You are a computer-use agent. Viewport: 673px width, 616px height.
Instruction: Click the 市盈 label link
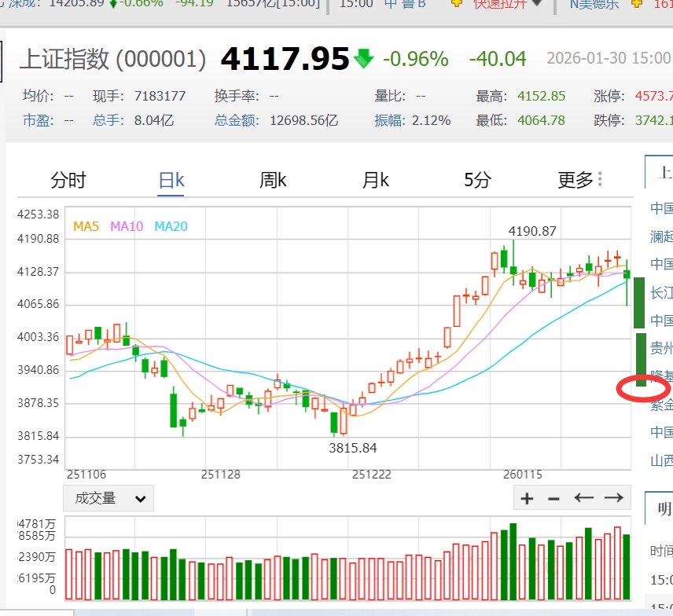pos(38,120)
